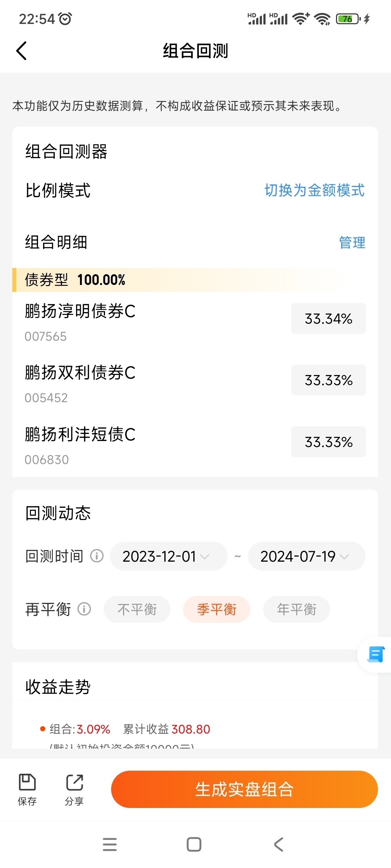Tap fund 鹏扬双利债券C 005452
The height and width of the screenshot is (868, 391).
(x=80, y=384)
